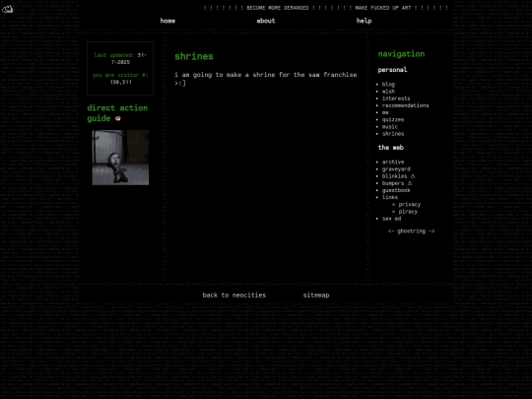The width and height of the screenshot is (532, 399).
Task: Open the about page
Action: 266,21
